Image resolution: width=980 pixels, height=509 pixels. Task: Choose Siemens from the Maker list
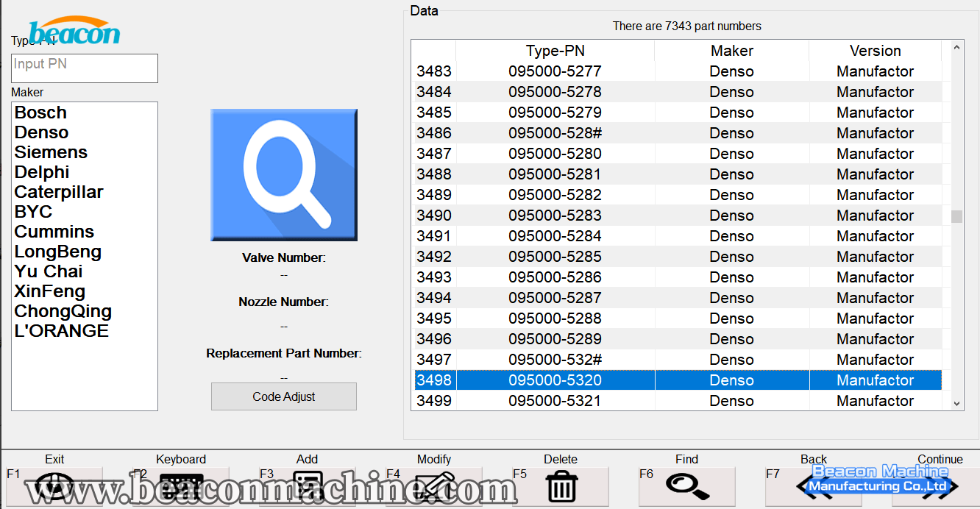click(x=51, y=152)
